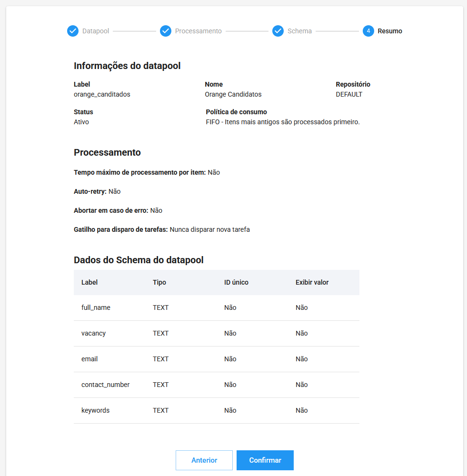Viewport: 467px width, 476px height.
Task: Click the Label column header in schema table
Action: tap(89, 282)
